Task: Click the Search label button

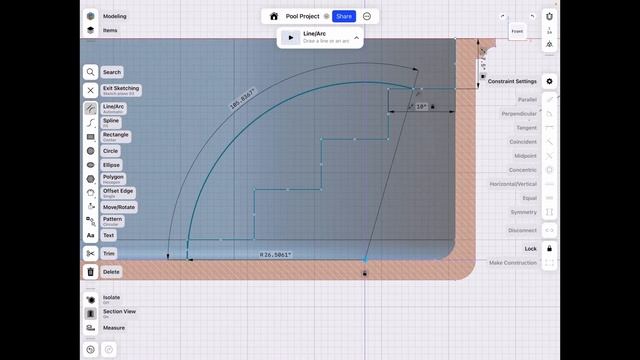Action: [x=112, y=72]
